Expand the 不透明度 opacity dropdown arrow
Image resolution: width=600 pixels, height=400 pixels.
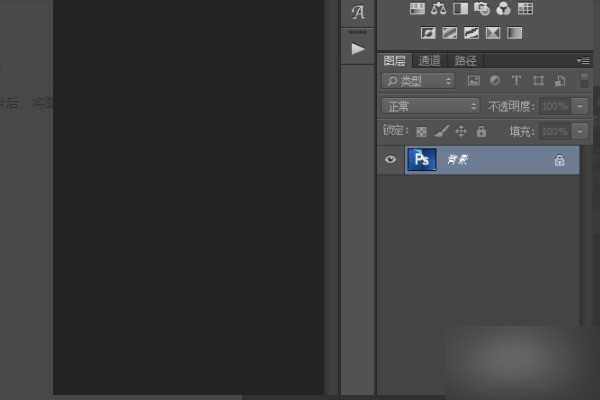(x=580, y=106)
